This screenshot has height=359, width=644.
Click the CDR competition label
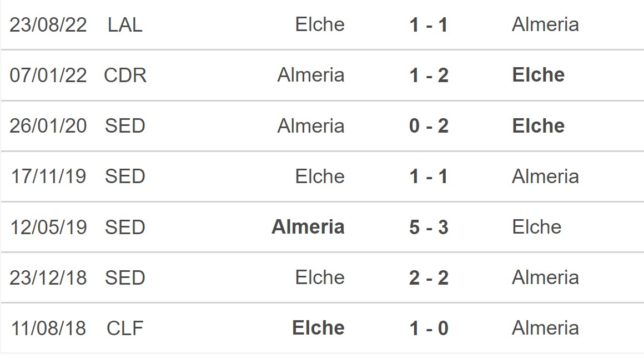coord(125,75)
